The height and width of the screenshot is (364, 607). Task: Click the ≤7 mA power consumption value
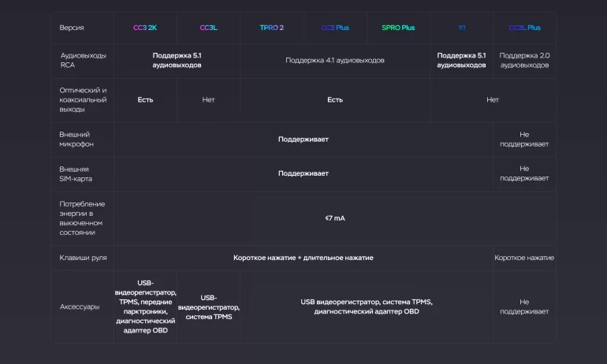coord(334,218)
